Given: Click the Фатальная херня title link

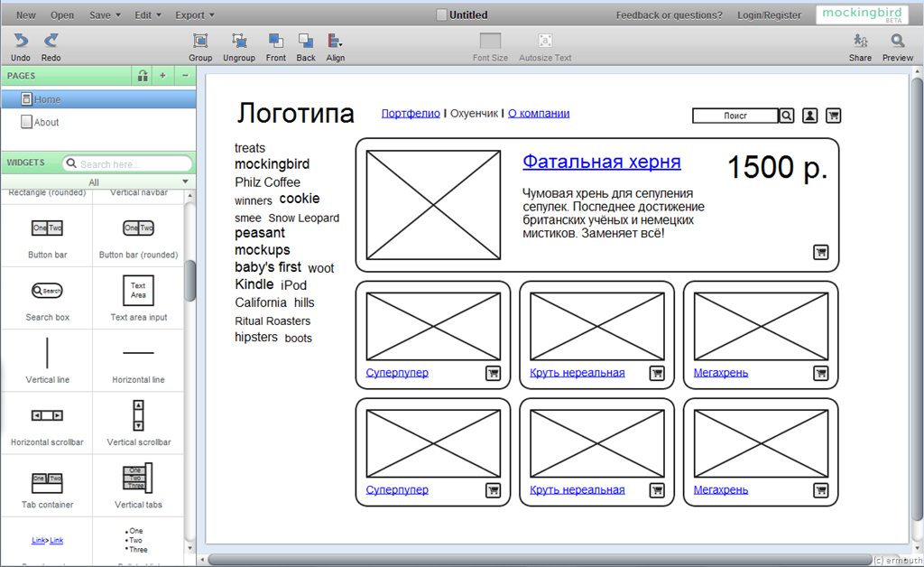Looking at the screenshot, I should [x=602, y=162].
